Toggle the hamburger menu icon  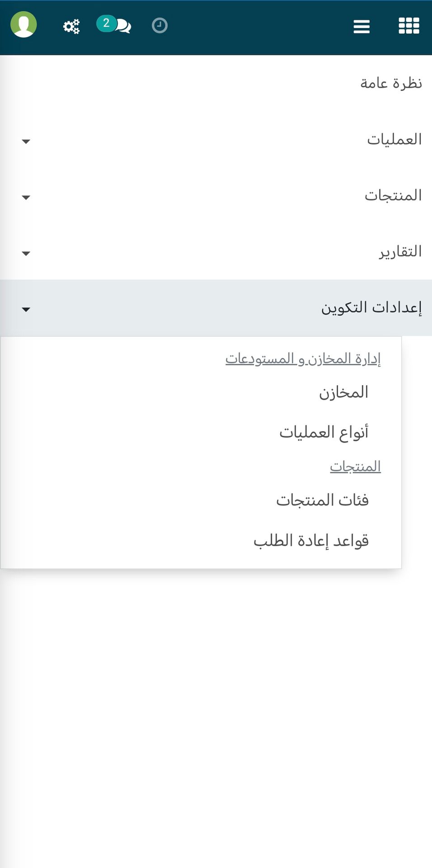pyautogui.click(x=362, y=26)
